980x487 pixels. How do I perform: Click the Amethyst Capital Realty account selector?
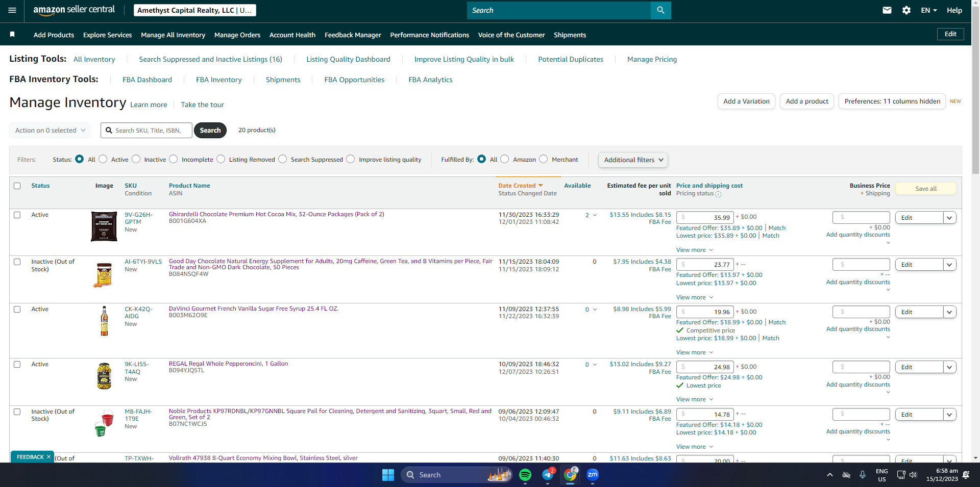pyautogui.click(x=195, y=10)
